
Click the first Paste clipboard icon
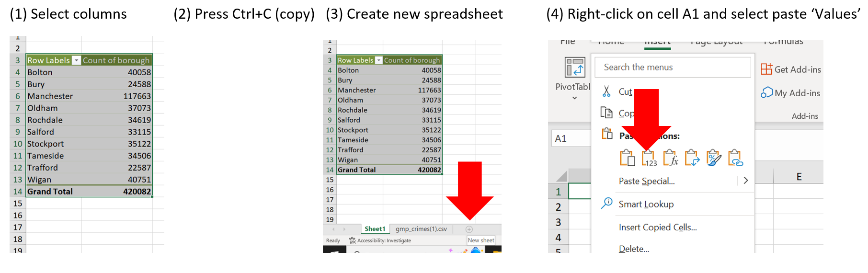click(627, 158)
